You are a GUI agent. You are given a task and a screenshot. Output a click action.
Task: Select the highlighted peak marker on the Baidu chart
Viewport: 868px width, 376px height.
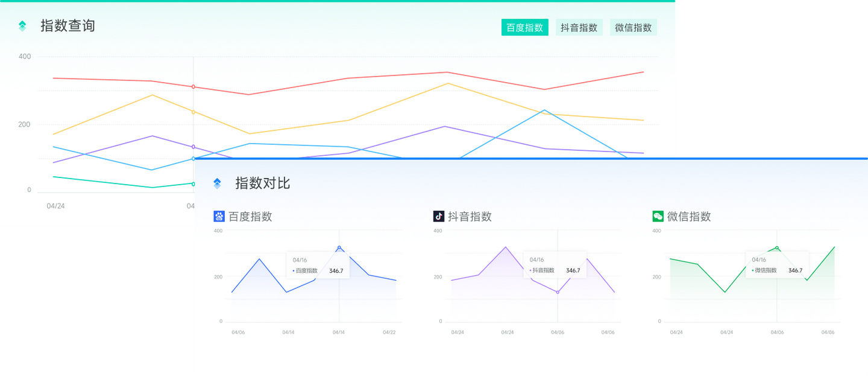point(339,247)
